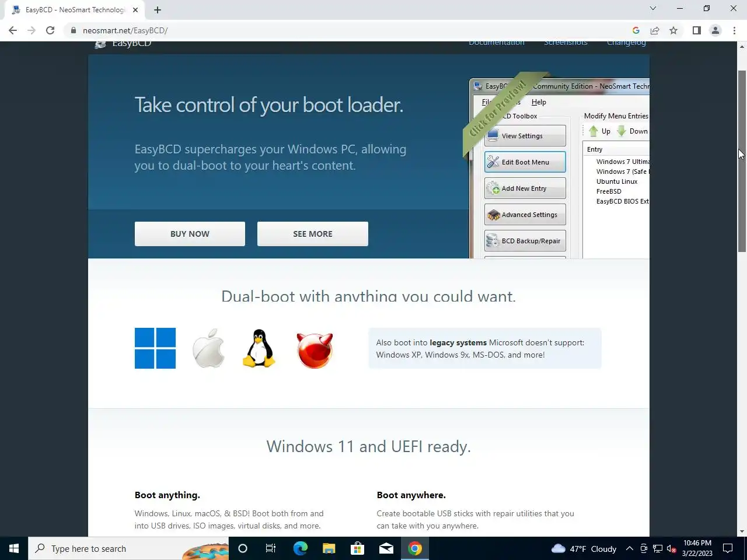Image resolution: width=747 pixels, height=560 pixels.
Task: Bookmark this page with the star
Action: click(673, 30)
